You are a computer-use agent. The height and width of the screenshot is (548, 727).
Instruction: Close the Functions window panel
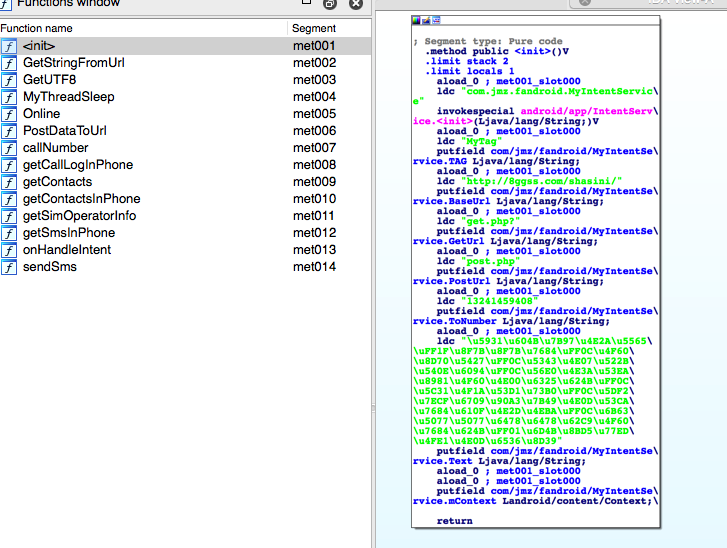click(356, 4)
